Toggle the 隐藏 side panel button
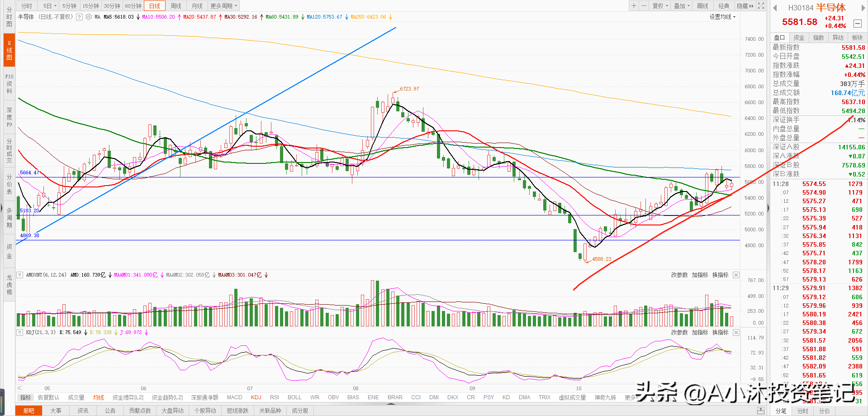Screen dimensions: 868x416 click(745, 6)
